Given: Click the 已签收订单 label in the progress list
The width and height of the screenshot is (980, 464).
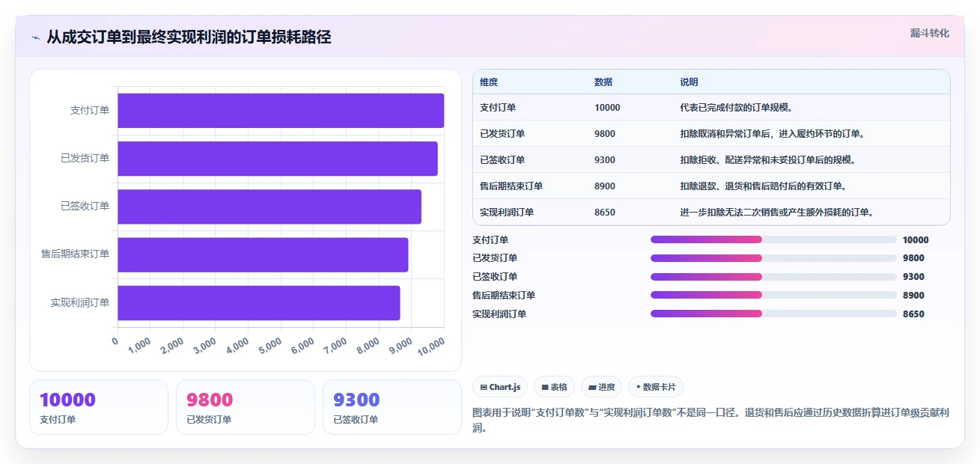Looking at the screenshot, I should 495,277.
